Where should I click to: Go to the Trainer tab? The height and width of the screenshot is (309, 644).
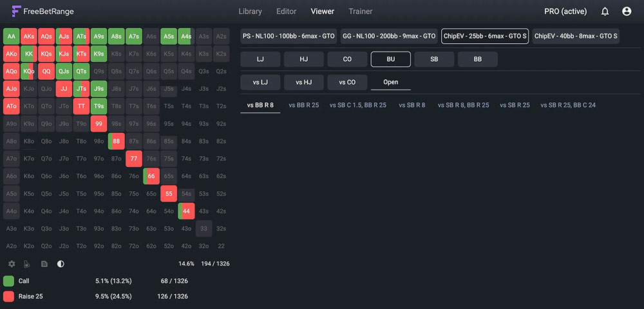pyautogui.click(x=361, y=12)
